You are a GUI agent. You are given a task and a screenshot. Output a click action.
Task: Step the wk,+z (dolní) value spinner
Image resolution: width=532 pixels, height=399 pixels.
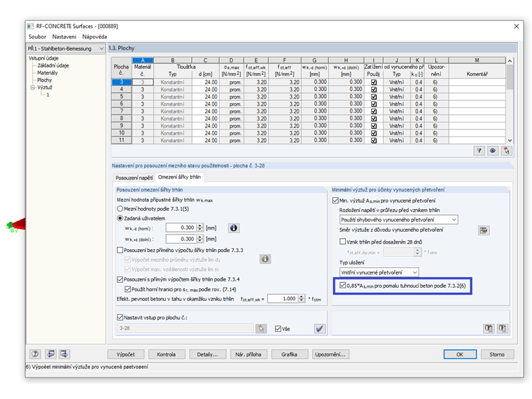tap(199, 239)
